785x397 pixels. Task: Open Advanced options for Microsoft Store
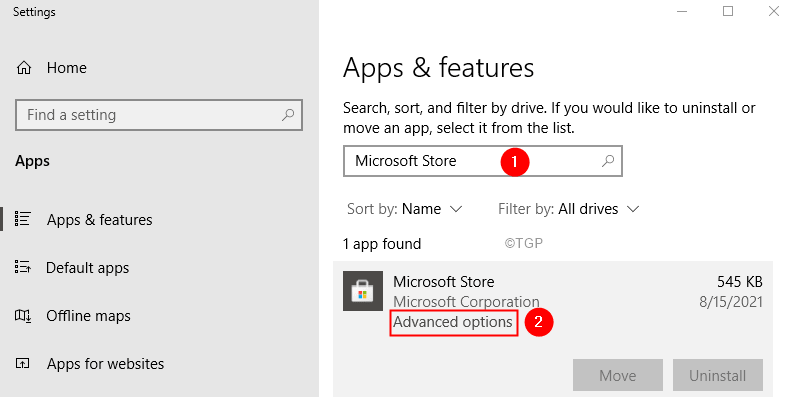coord(453,322)
